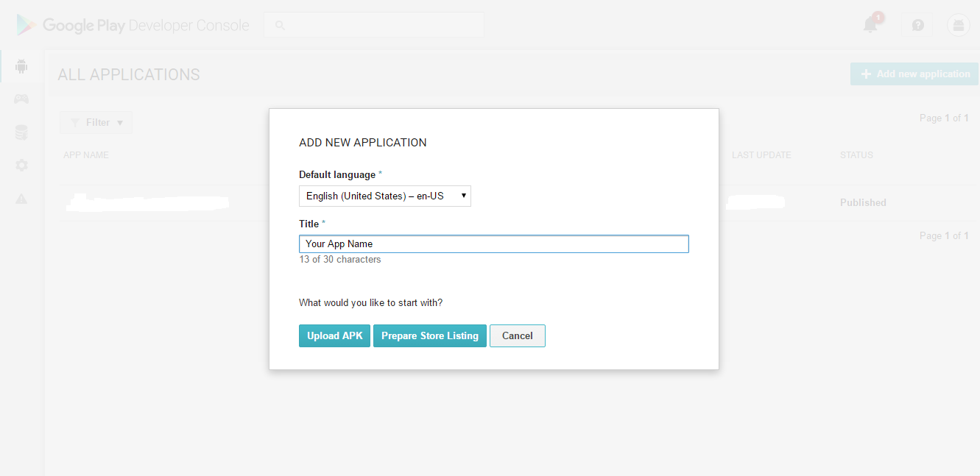Click the Add new application button

tap(914, 74)
